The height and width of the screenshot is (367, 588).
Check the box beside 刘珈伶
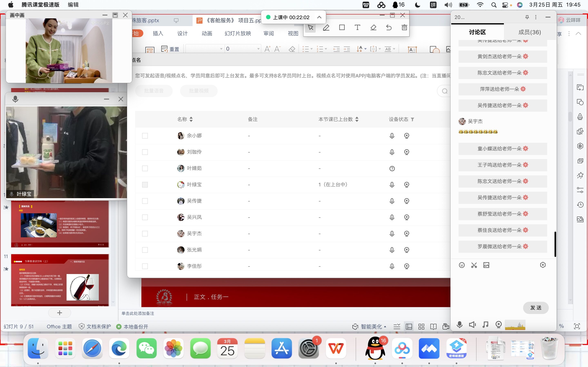tap(145, 152)
